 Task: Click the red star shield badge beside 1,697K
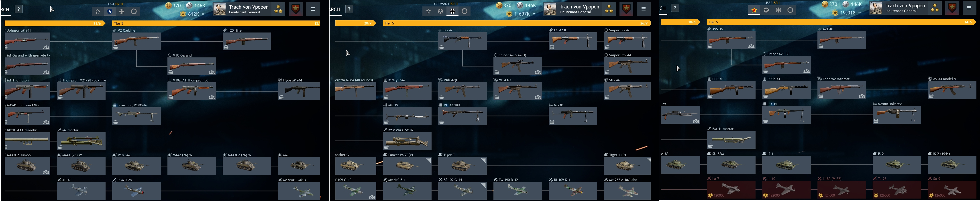point(626,9)
